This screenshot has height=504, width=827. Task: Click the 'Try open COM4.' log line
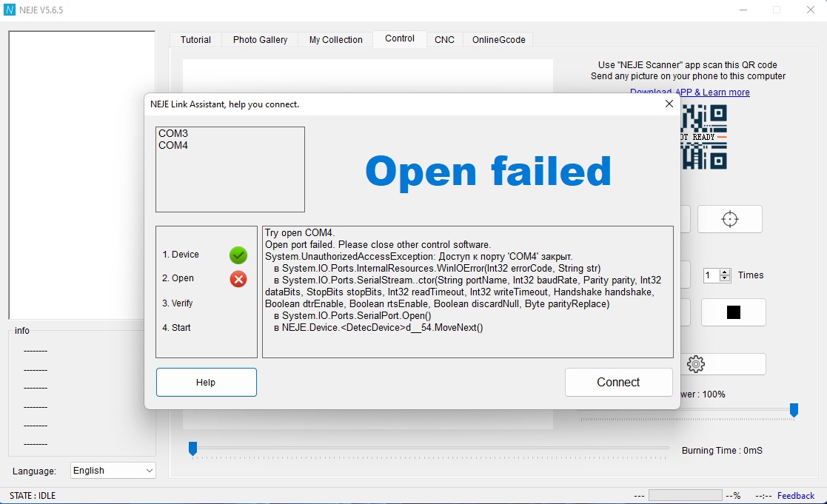coord(300,232)
